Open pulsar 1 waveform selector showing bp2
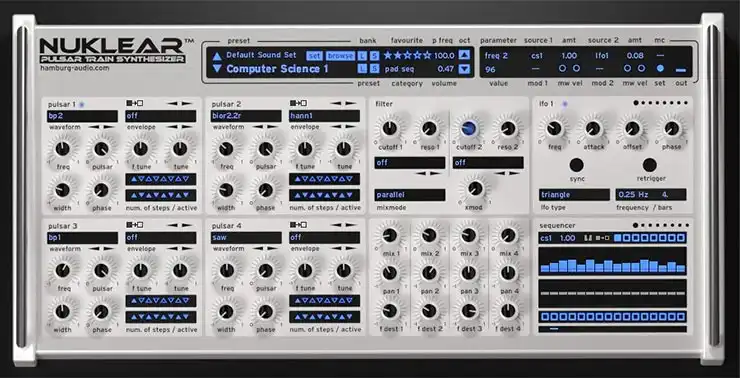 click(82, 116)
